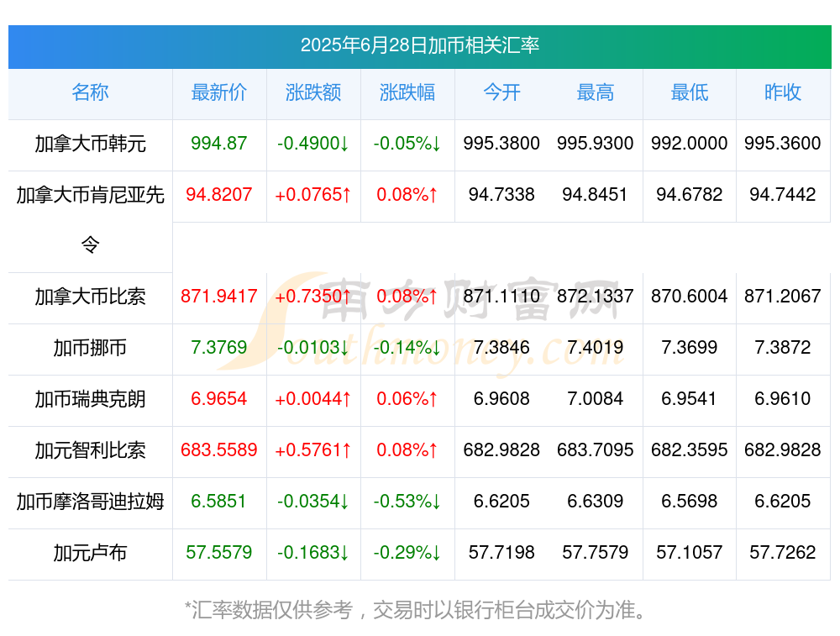Click opening value 871.1110

point(501,296)
